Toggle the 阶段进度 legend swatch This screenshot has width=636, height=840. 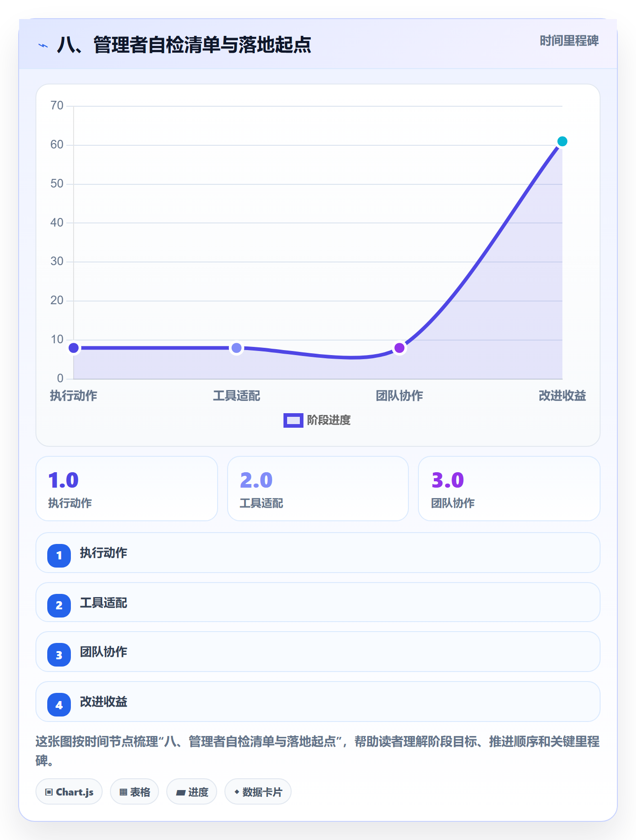pos(293,420)
